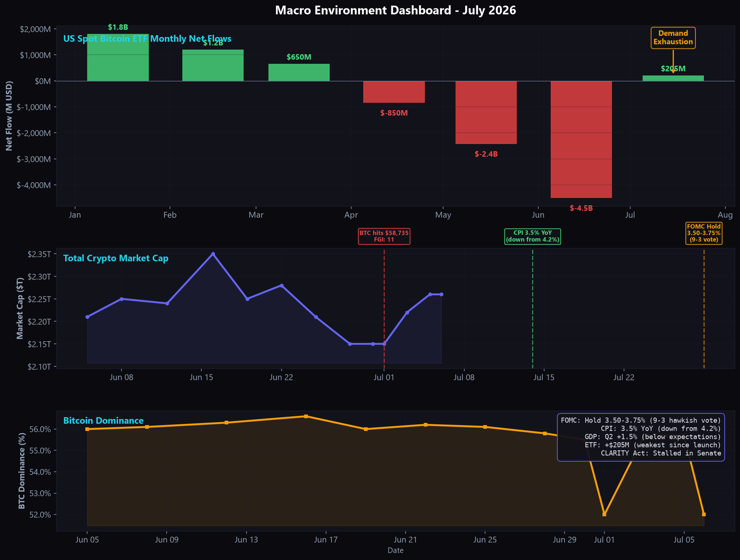Image resolution: width=740 pixels, height=560 pixels.
Task: Select the Demand Exhaustion annotation box
Action: 673,38
